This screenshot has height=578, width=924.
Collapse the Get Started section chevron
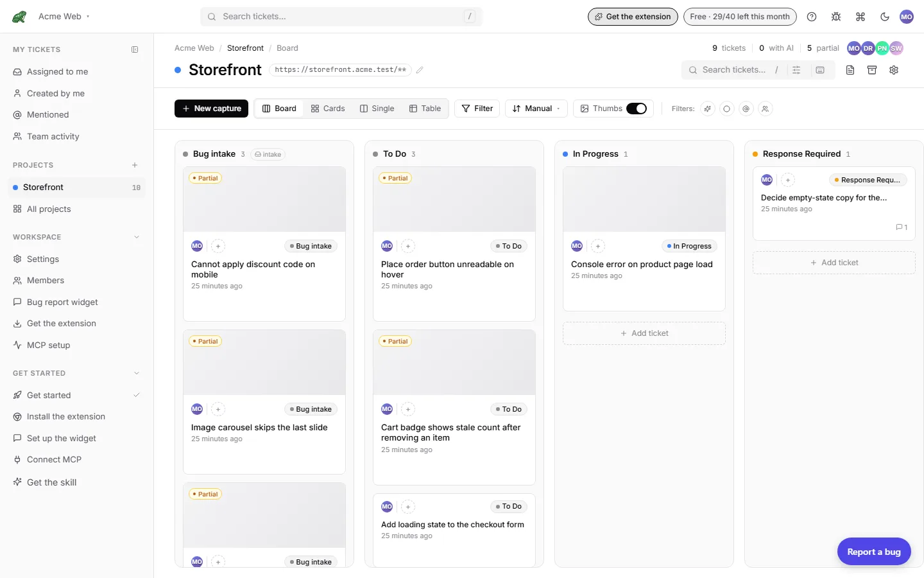137,373
